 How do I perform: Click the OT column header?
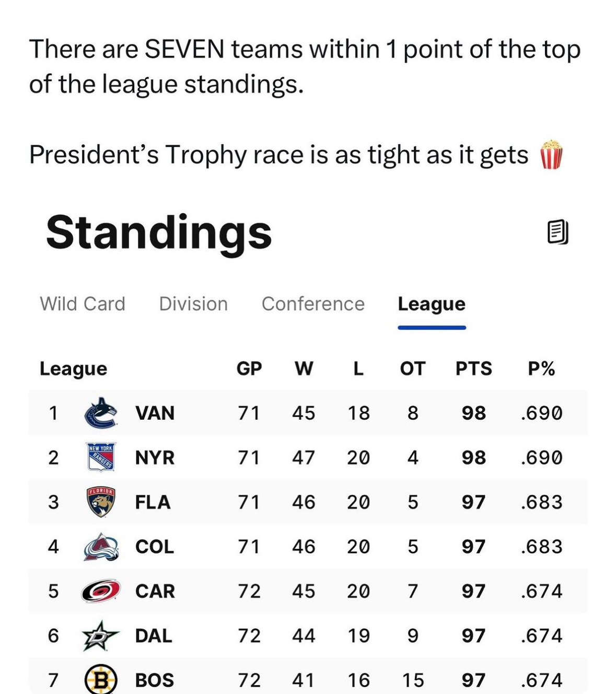click(x=413, y=368)
